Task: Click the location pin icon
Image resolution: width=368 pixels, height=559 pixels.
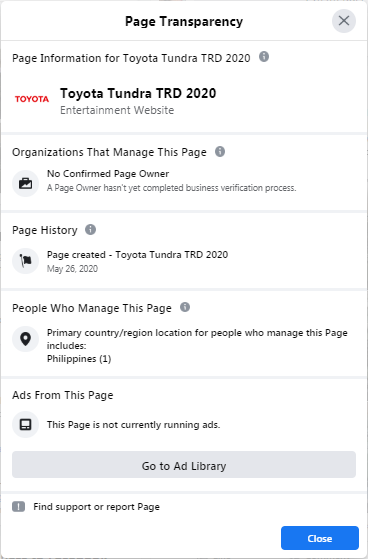Action: 25,339
